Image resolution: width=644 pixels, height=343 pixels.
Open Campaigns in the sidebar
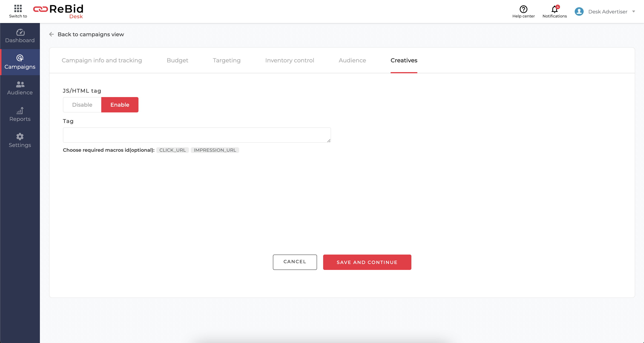click(x=20, y=62)
